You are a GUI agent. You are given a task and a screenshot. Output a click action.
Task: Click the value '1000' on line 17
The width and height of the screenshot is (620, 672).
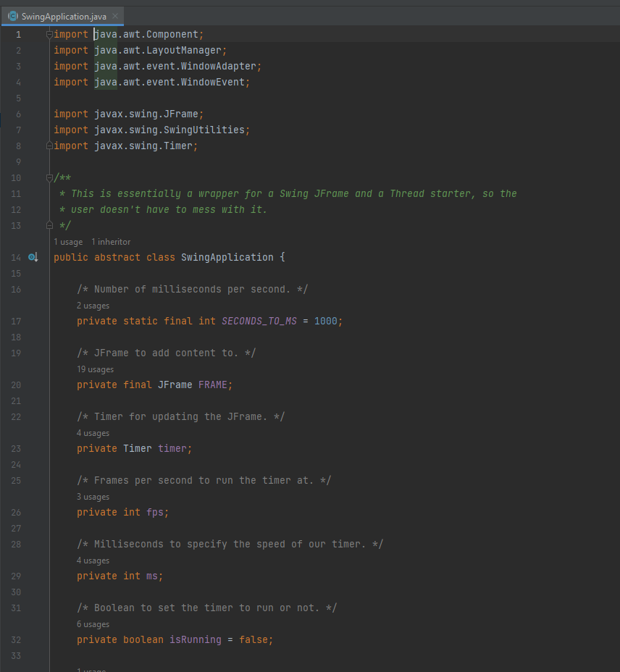pyautogui.click(x=325, y=321)
